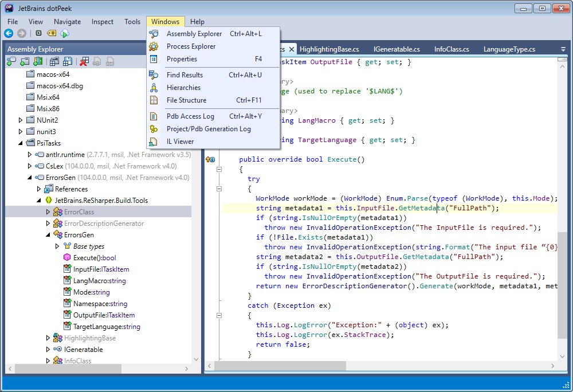This screenshot has height=392, width=573.
Task: Open IL Viewer from Windows menu
Action: [180, 142]
